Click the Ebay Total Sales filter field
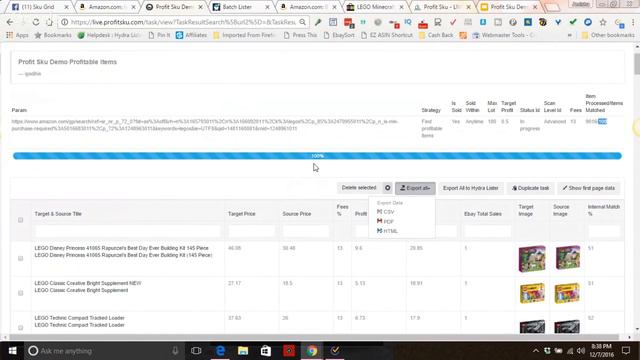Viewport: 640px width, 360px height. tap(487, 231)
